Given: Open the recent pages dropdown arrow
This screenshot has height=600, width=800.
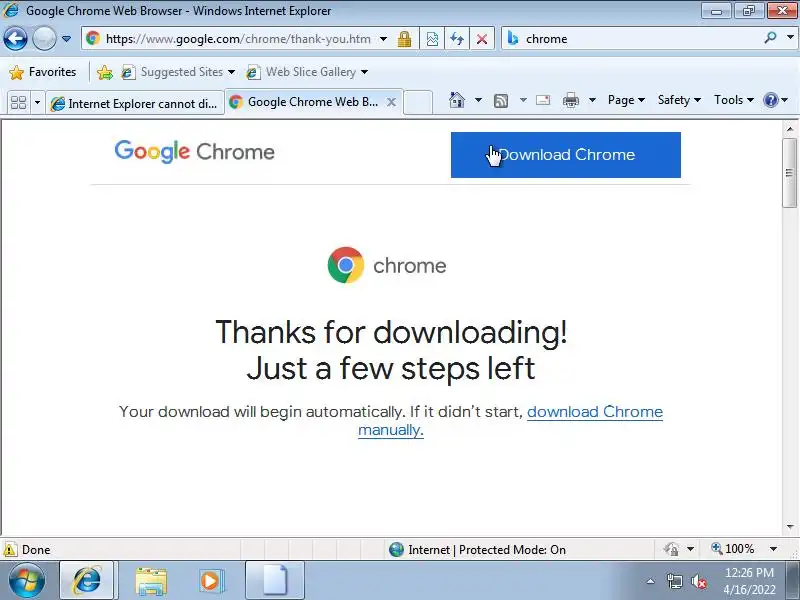Looking at the screenshot, I should coord(66,39).
